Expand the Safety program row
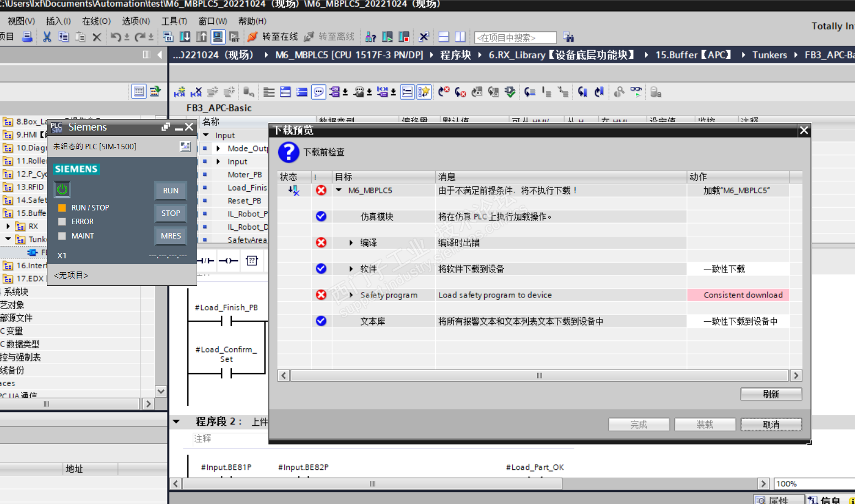This screenshot has height=504, width=855. pos(351,295)
